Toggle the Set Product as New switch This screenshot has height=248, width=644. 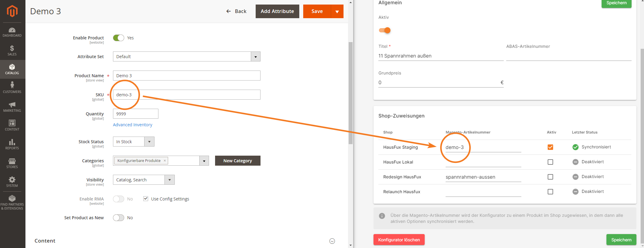(118, 218)
